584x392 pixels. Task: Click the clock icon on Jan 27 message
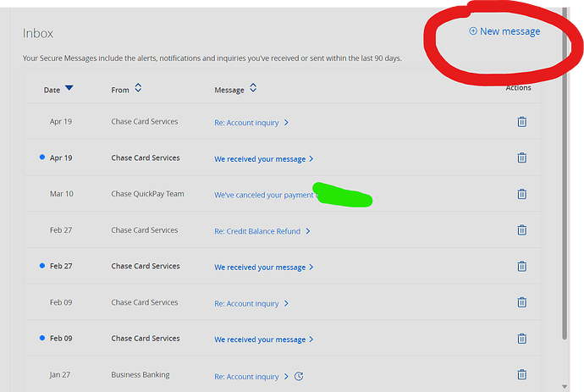click(299, 376)
